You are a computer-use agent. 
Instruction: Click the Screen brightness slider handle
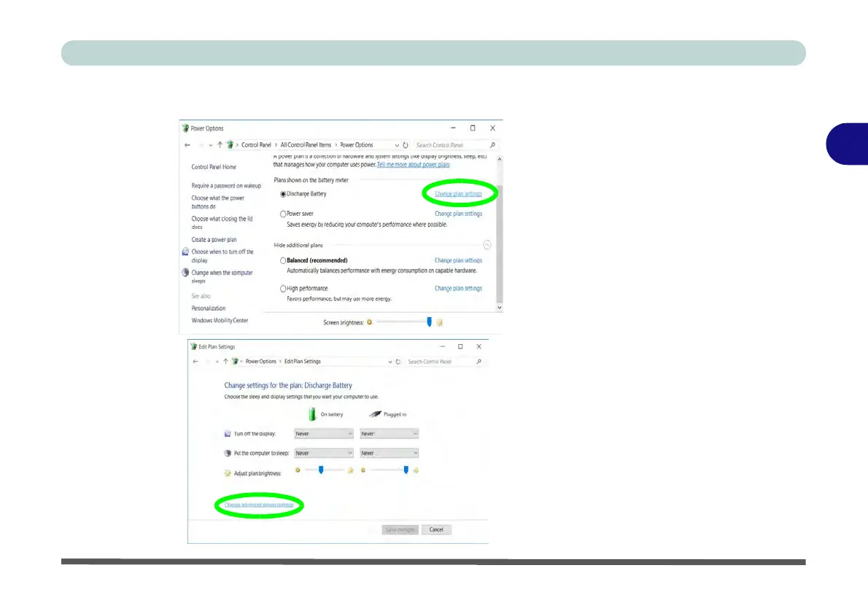[x=429, y=322]
